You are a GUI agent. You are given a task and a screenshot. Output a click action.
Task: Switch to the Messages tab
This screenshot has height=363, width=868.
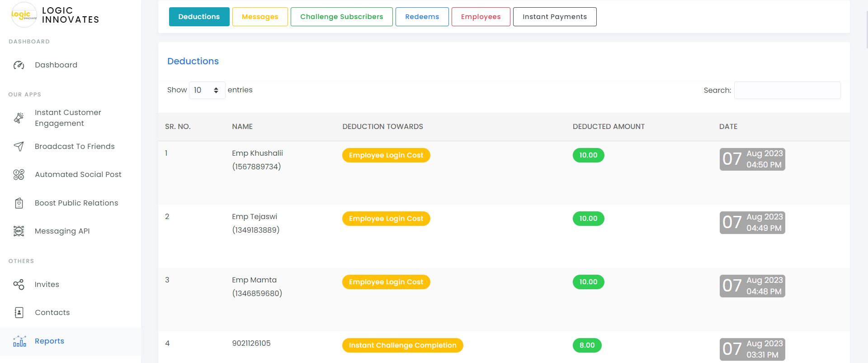click(260, 17)
